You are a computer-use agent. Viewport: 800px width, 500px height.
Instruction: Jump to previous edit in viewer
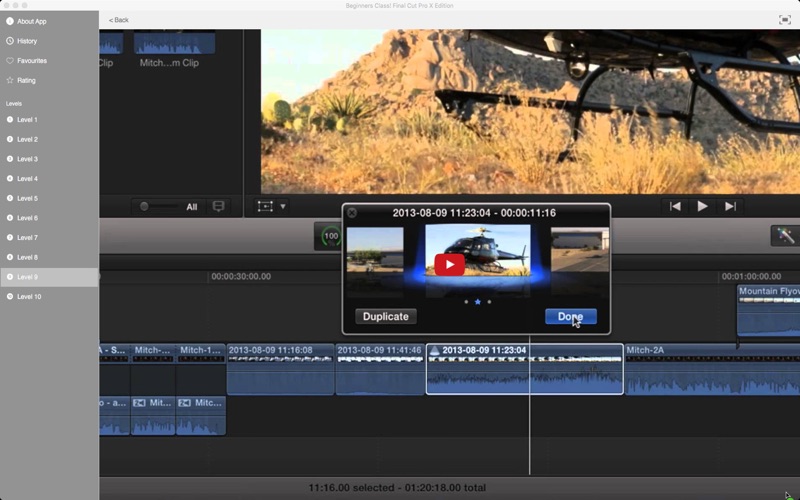point(675,206)
